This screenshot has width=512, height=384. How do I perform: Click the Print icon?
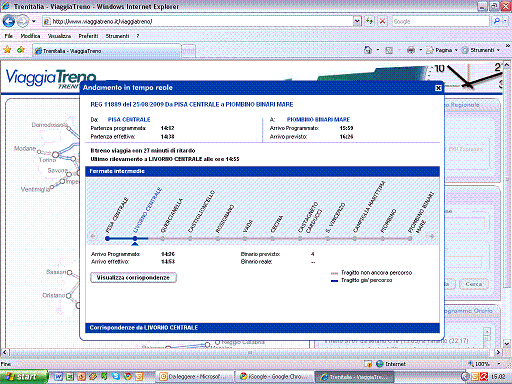click(411, 50)
